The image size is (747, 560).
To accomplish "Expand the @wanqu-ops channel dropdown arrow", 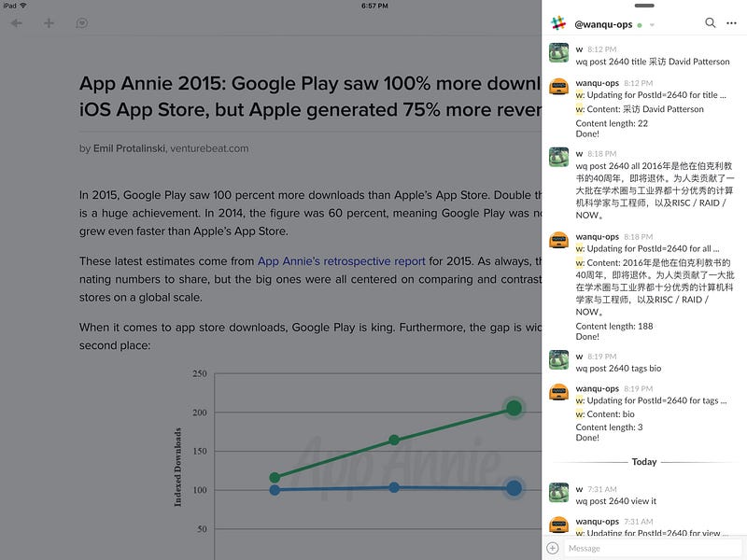I will 652,25.
